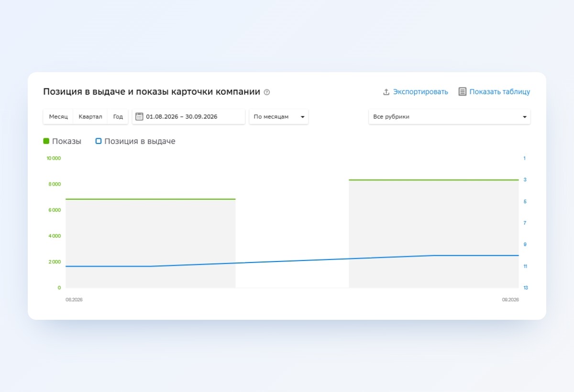Click the chart title Позиция в выдаче и показы карточки компании

tap(152, 92)
